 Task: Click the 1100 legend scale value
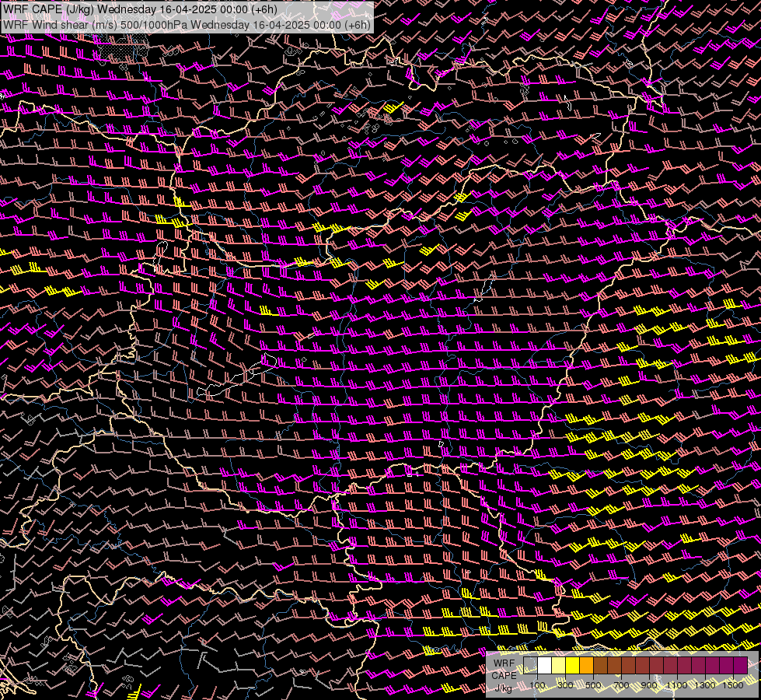point(676,685)
